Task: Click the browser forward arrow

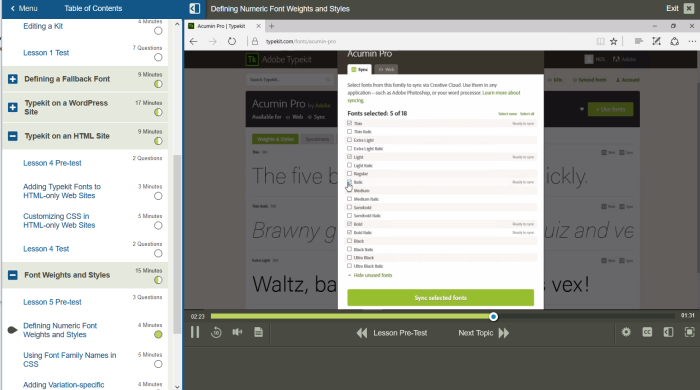Action: pyautogui.click(x=212, y=41)
